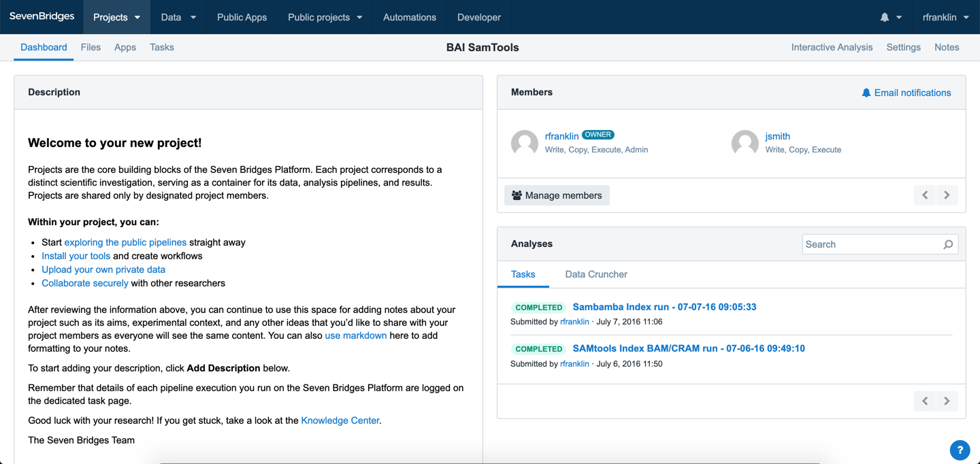
Task: Click 'exploring the public pipelines' link
Action: [x=125, y=242]
